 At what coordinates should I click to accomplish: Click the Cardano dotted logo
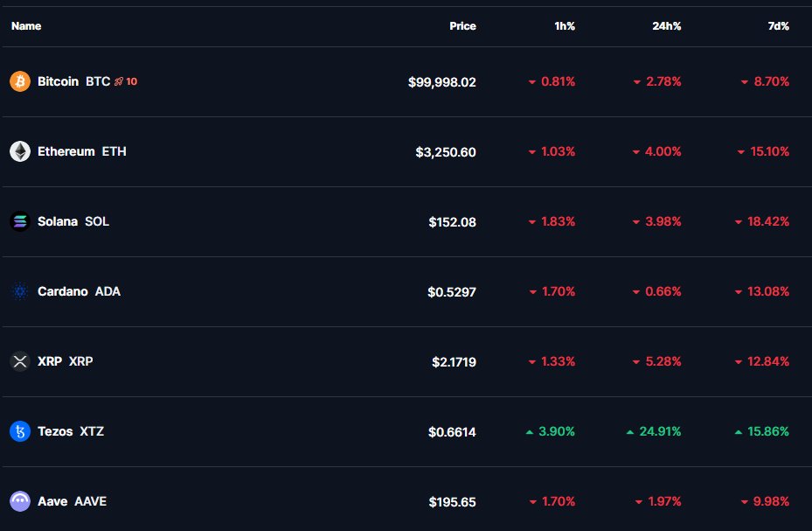point(20,291)
